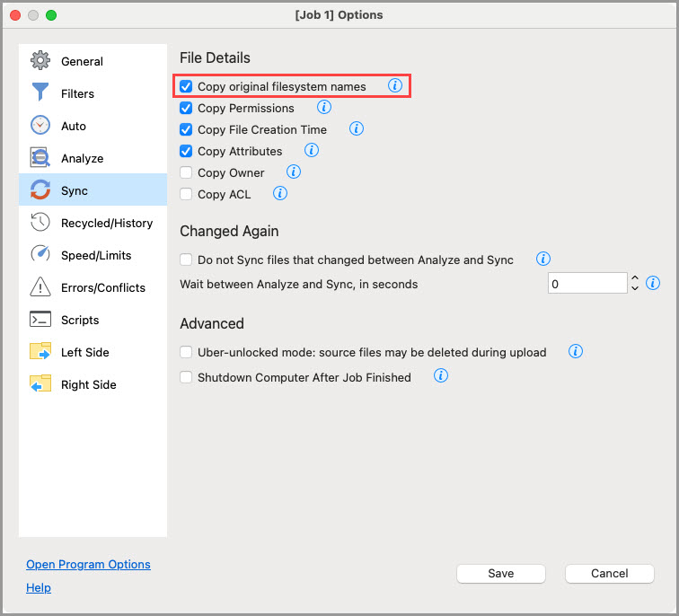This screenshot has height=616, width=679.
Task: Open the Auto clock icon section
Action: click(x=40, y=126)
